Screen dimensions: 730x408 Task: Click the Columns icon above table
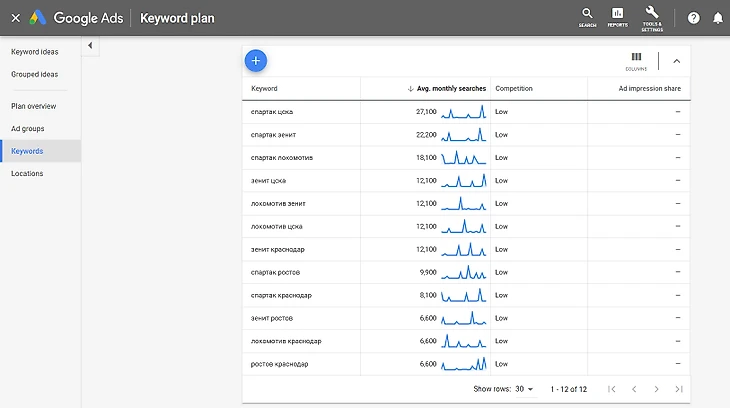click(x=636, y=60)
